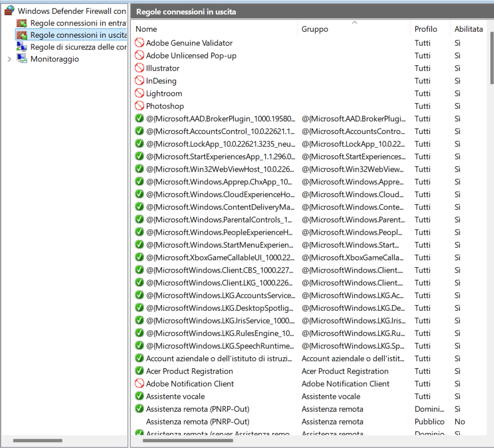Click the green check icon for Microsoft.AAD.BrokerPlugin

click(139, 119)
